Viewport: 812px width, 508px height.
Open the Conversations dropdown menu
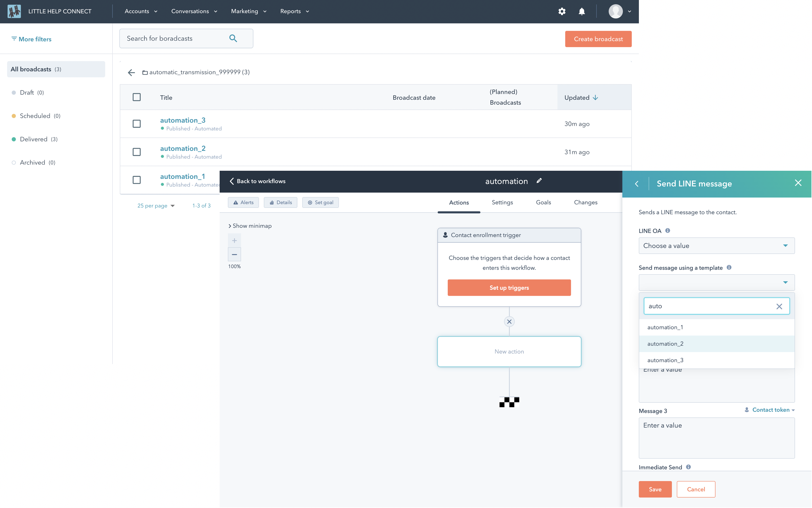pos(194,11)
